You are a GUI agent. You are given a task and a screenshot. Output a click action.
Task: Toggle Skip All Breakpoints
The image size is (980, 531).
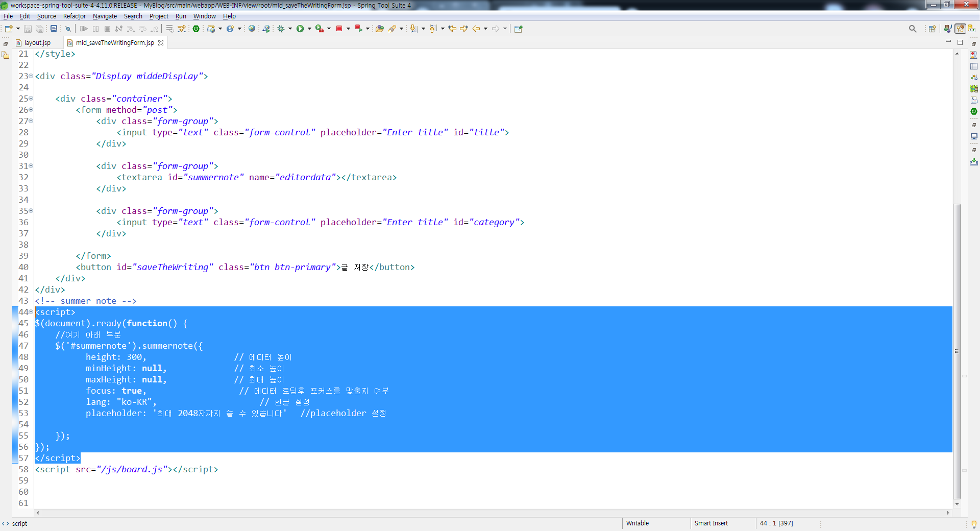coord(68,29)
